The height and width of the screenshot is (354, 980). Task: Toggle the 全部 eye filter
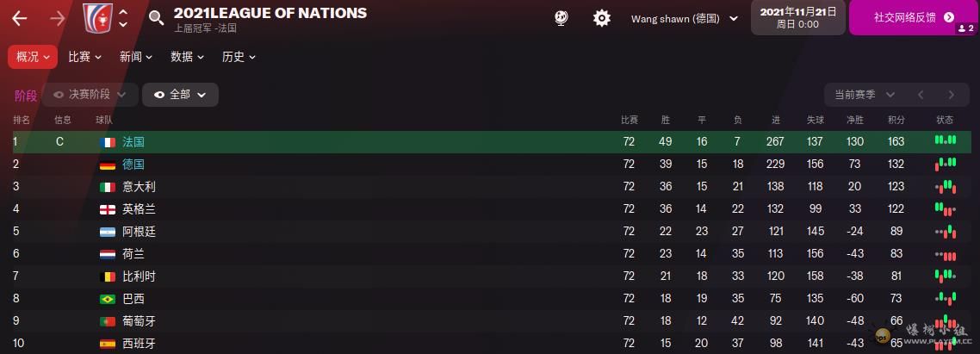pos(180,95)
